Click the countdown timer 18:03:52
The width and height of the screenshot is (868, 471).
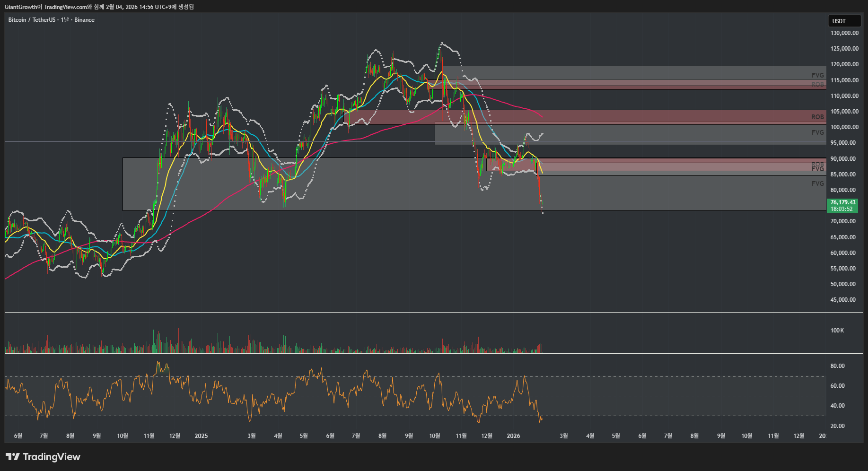[x=842, y=209]
